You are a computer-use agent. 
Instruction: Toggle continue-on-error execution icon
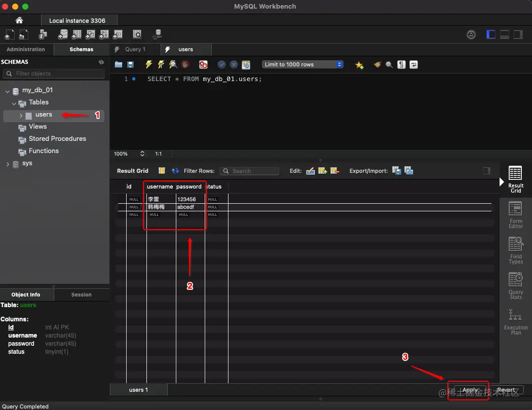click(203, 64)
